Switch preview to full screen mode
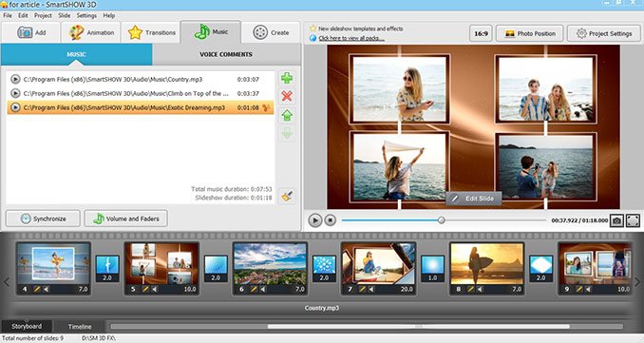 [633, 220]
